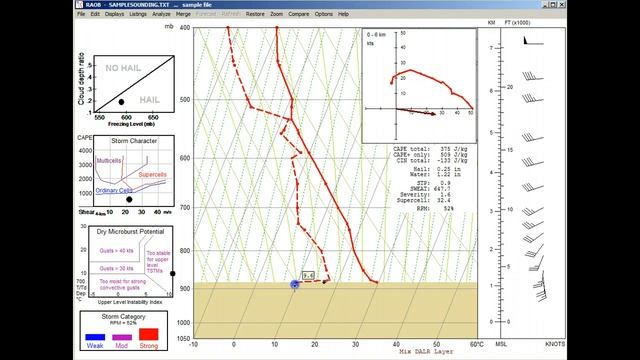The image size is (640, 360).
Task: Click the 'Gusts > 40 kts' label
Action: (116, 251)
